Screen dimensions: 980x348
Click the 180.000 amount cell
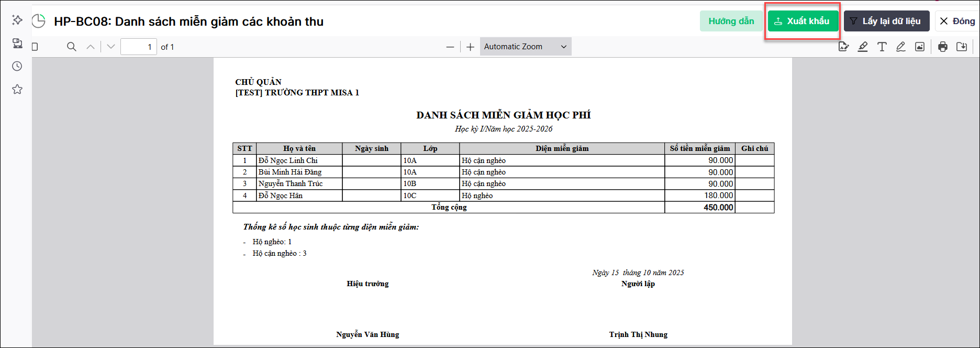coord(700,195)
